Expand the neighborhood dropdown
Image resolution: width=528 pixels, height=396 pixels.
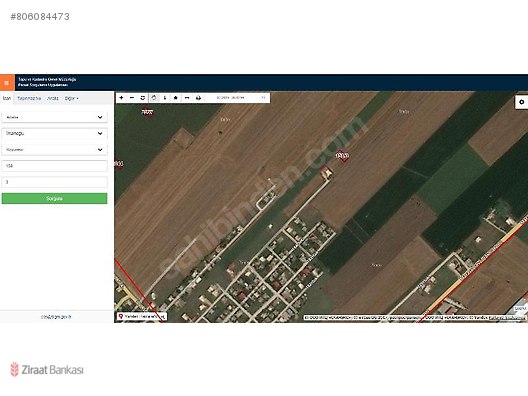pos(55,150)
